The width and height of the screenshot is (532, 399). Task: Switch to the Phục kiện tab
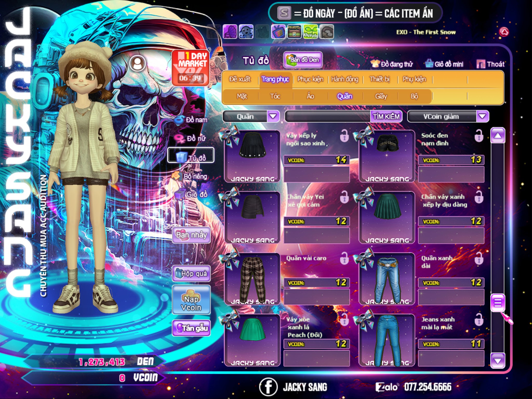(310, 79)
